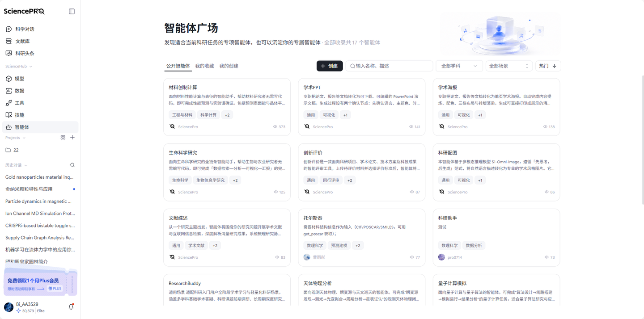Click view-count eye icon on 文献综述 card
The height and width of the screenshot is (319, 644).
pyautogui.click(x=277, y=257)
